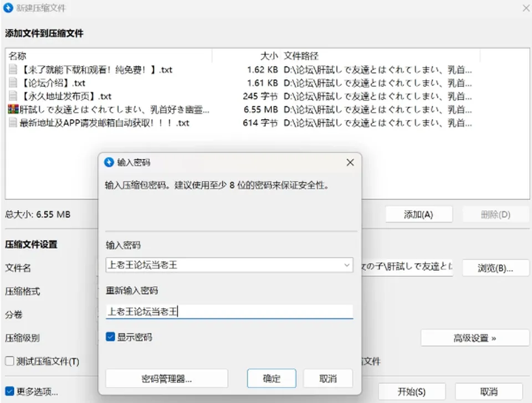Click the 浏览(B)... button
The height and width of the screenshot is (403, 532).
tap(495, 268)
